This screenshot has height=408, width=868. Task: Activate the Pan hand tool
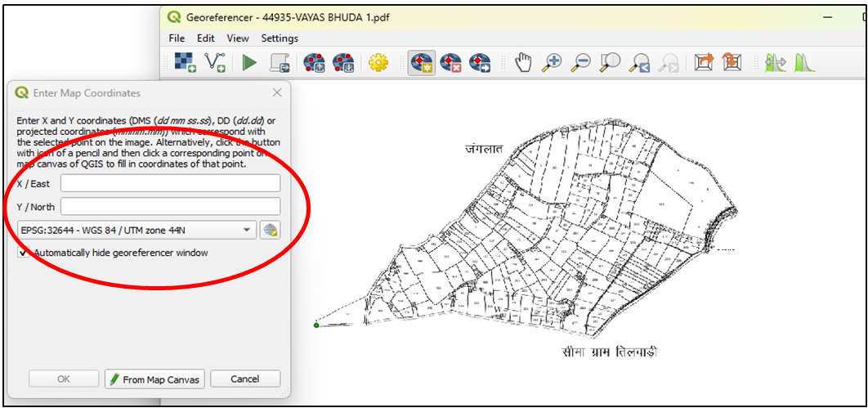[x=524, y=63]
